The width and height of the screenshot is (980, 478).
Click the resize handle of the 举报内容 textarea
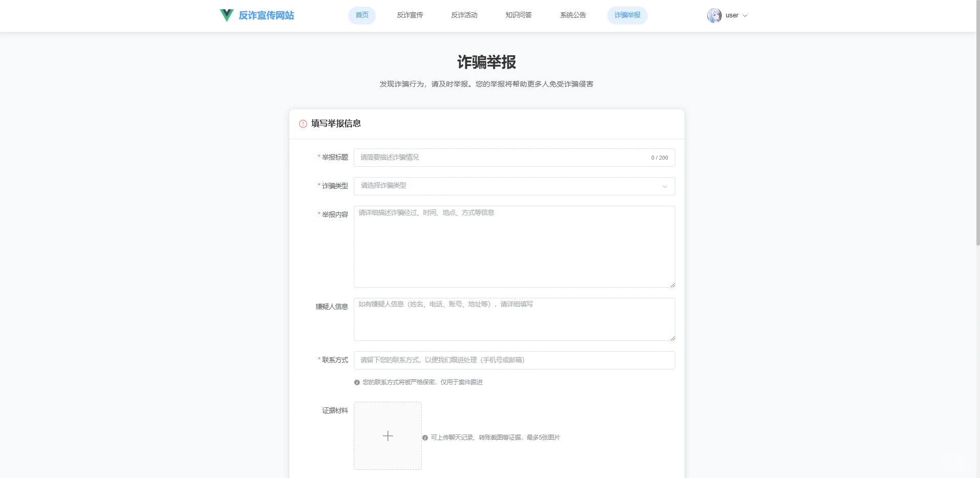[x=672, y=285]
